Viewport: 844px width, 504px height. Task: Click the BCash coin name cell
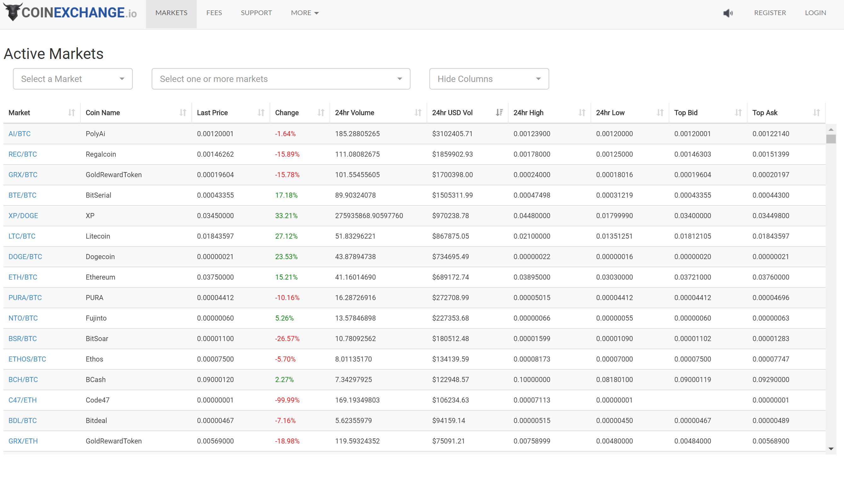click(96, 380)
